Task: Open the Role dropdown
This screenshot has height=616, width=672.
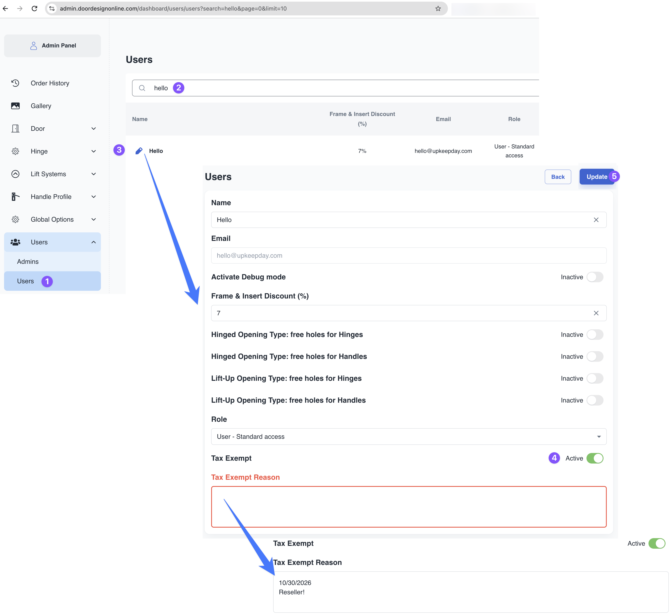Action: [409, 437]
